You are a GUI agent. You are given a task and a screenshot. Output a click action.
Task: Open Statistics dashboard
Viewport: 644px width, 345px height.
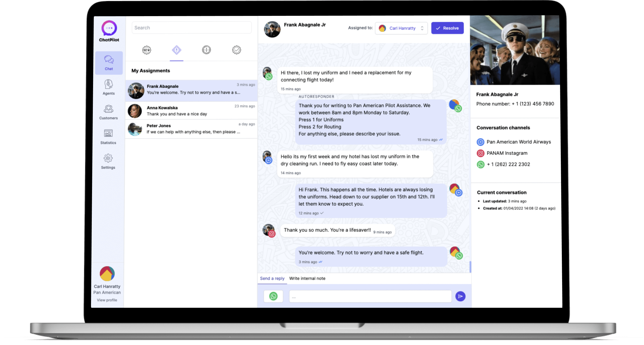[108, 136]
